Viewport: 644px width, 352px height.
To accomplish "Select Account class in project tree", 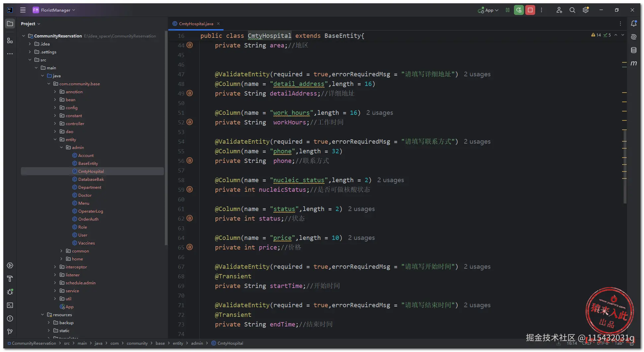I will click(86, 155).
